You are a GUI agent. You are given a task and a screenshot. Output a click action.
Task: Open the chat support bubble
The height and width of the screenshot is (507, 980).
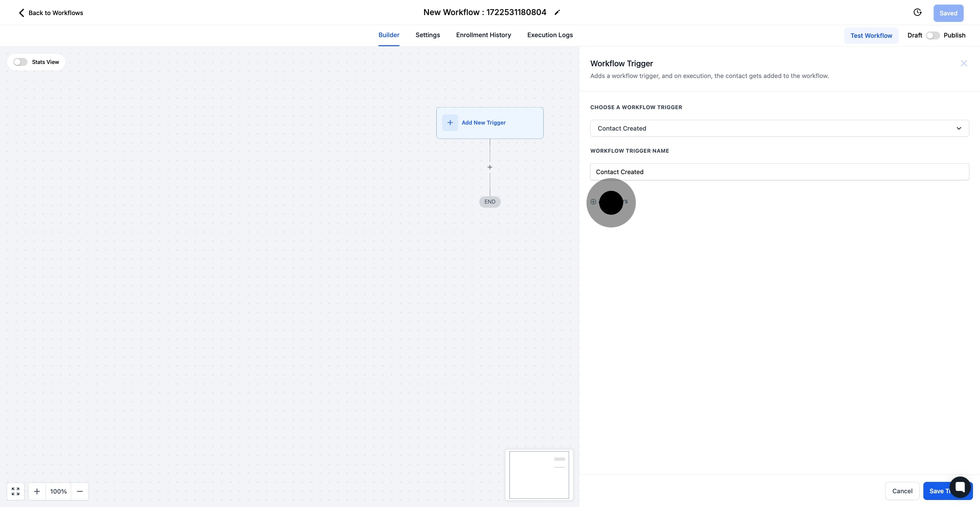click(x=960, y=487)
